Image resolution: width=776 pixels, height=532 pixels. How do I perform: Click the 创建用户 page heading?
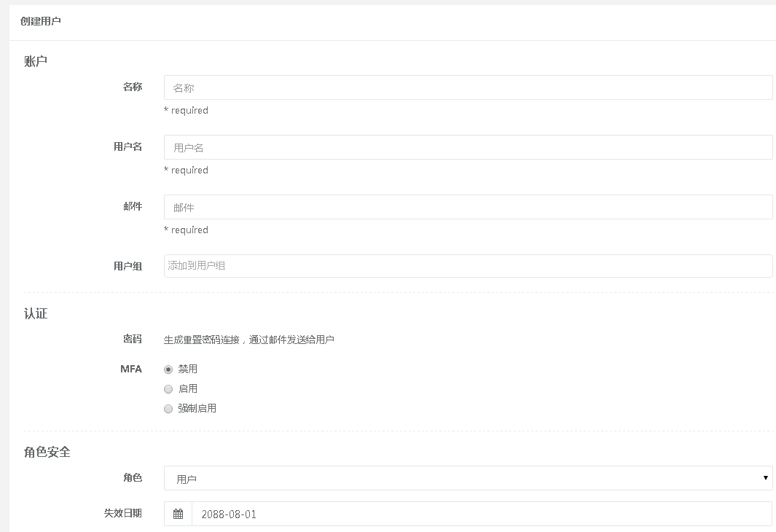41,21
